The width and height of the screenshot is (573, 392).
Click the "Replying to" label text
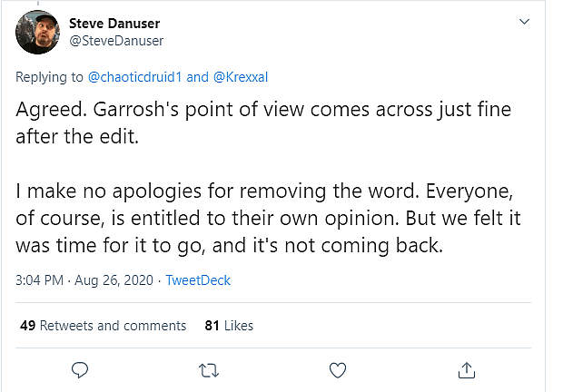click(x=50, y=76)
